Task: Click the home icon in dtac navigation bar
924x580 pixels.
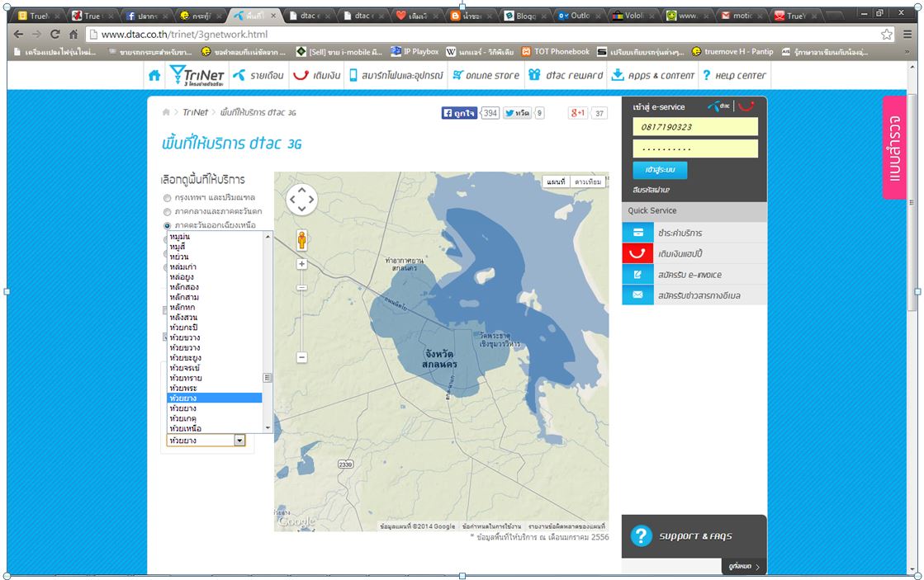Action: (x=154, y=75)
